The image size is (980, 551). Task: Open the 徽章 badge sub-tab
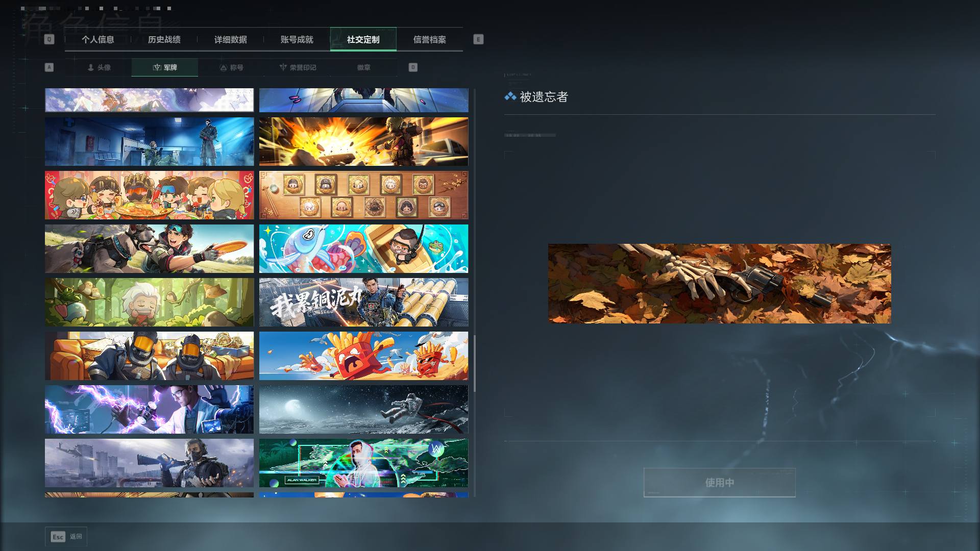point(363,67)
